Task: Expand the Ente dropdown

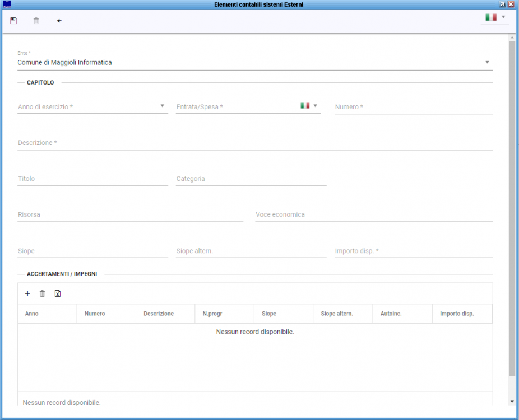Action: 486,62
